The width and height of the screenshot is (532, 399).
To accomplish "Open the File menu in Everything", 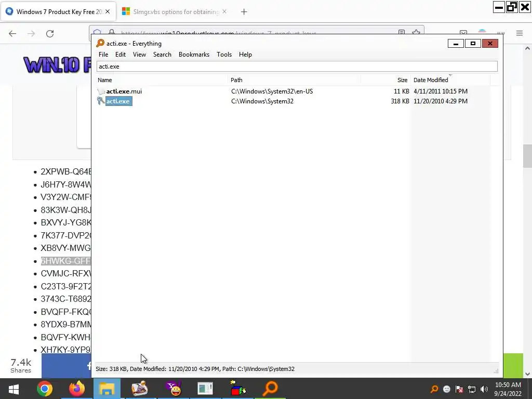I will [x=103, y=55].
